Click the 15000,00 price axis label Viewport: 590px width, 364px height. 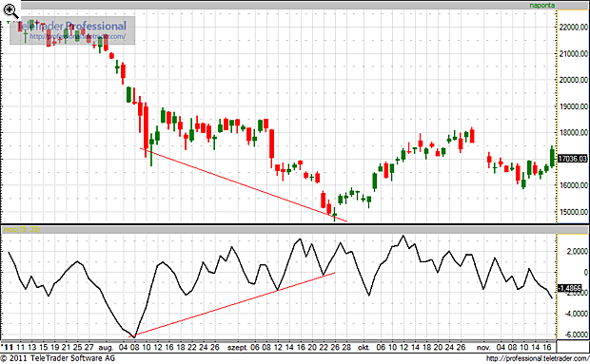pos(574,212)
